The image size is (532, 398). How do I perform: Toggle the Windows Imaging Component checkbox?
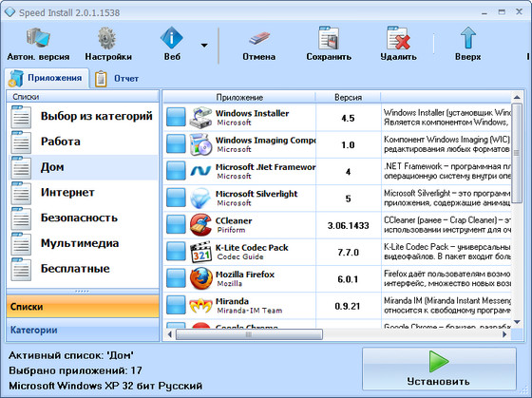[x=176, y=143]
